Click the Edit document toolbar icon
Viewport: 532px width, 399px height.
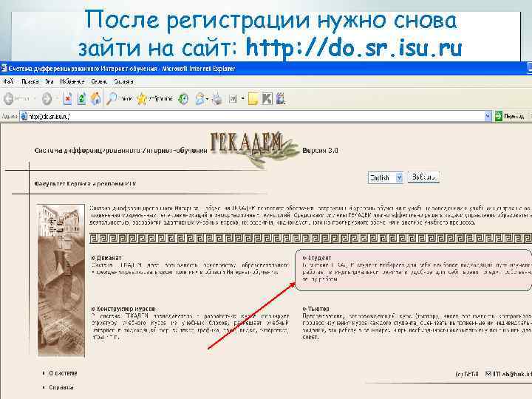[233, 99]
